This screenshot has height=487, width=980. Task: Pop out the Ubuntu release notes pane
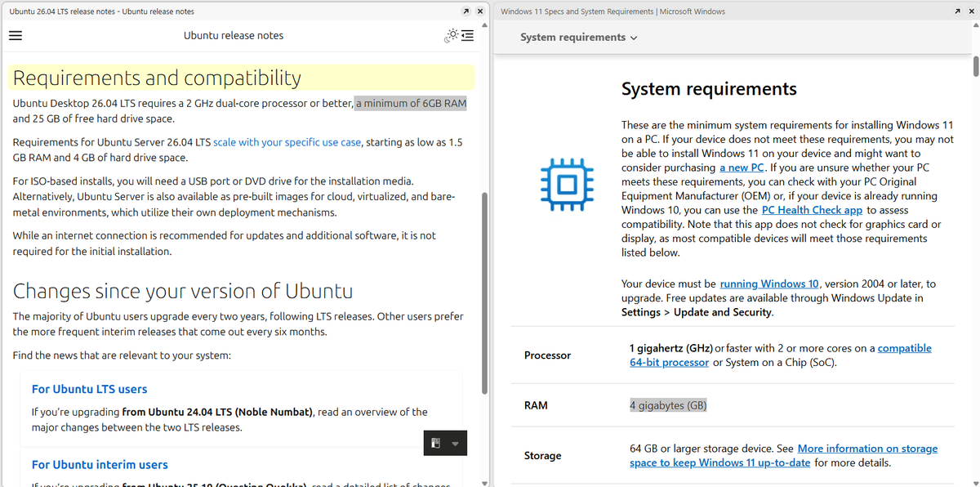(x=465, y=11)
